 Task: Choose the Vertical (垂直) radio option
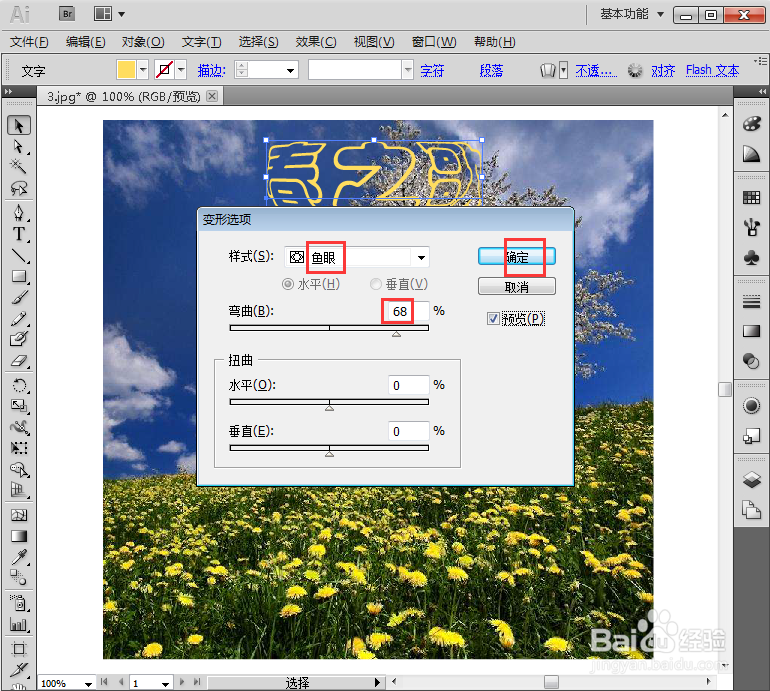376,284
